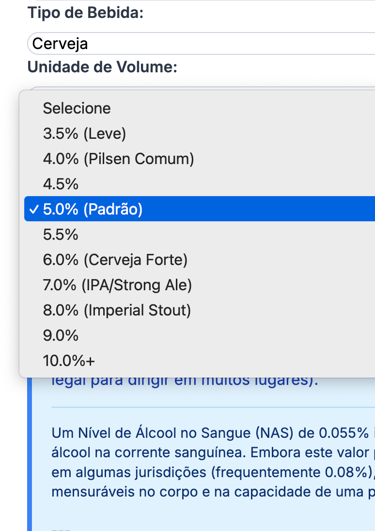Select the 10.0%+ option
Screen dimensions: 375x531
click(200, 361)
